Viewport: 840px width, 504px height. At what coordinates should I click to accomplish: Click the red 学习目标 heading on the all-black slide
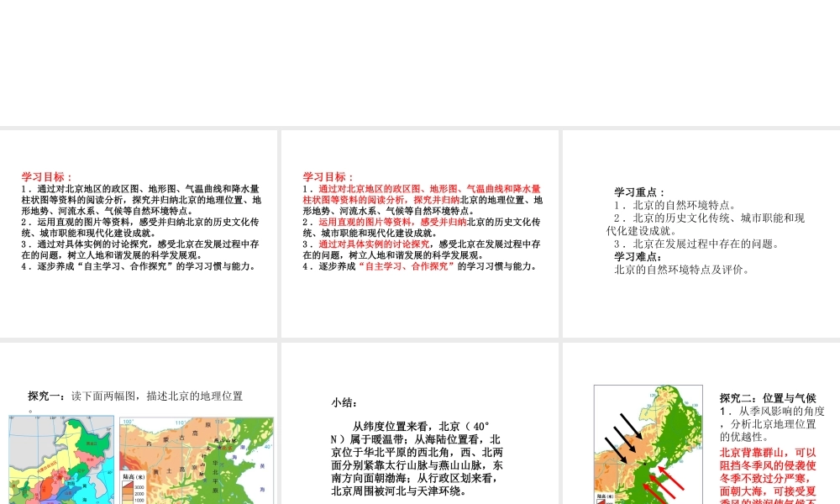[x=46, y=176]
